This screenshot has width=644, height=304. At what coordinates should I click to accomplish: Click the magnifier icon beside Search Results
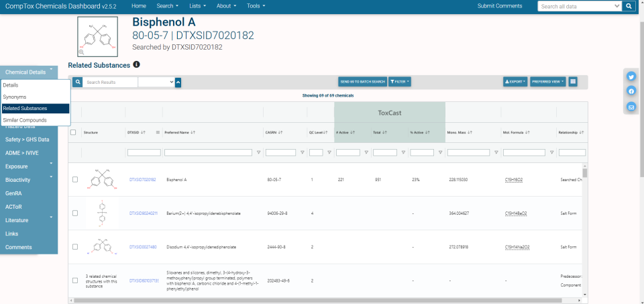pyautogui.click(x=77, y=82)
